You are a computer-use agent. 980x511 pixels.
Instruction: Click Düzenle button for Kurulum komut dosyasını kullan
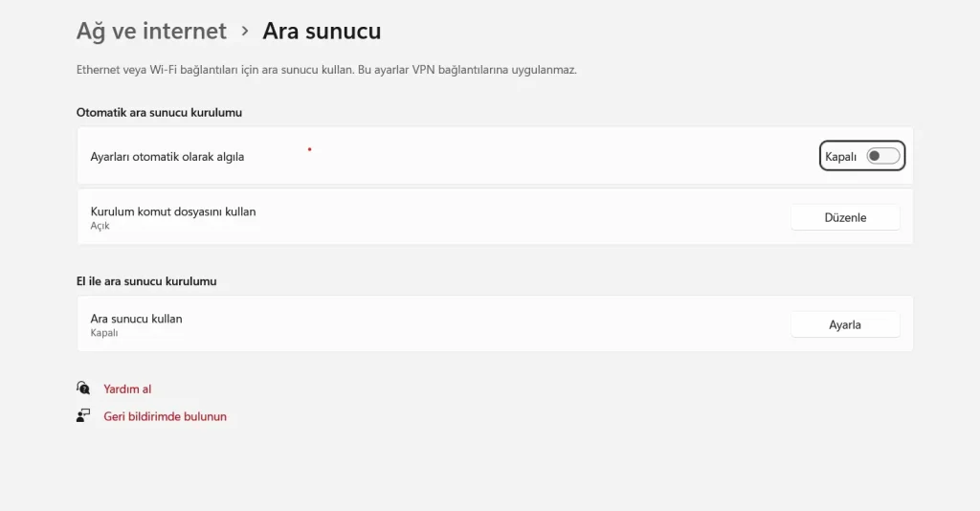point(845,217)
